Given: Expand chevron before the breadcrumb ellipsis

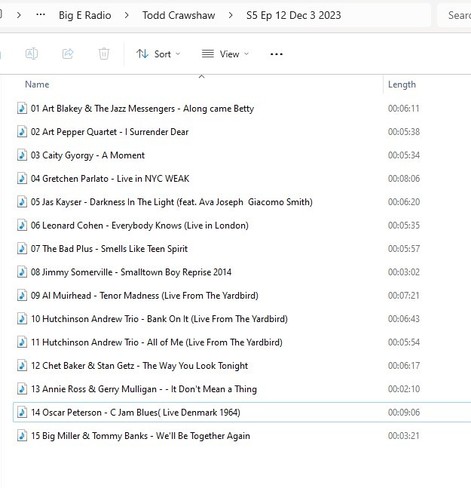Looking at the screenshot, I should click(x=19, y=15).
